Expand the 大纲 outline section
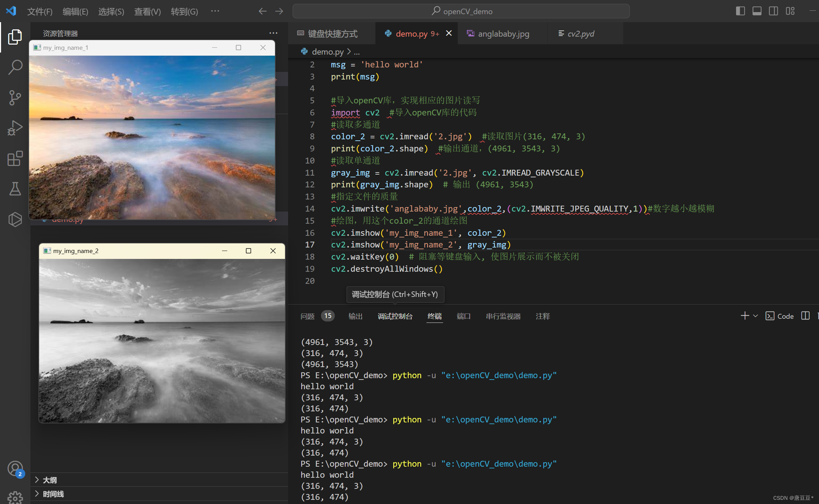 pyautogui.click(x=159, y=480)
